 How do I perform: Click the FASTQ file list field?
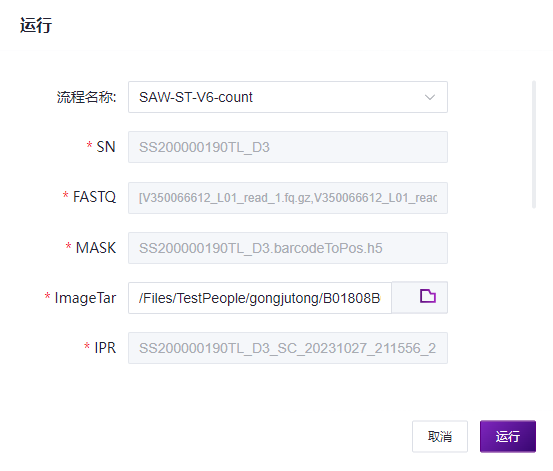pos(288,198)
